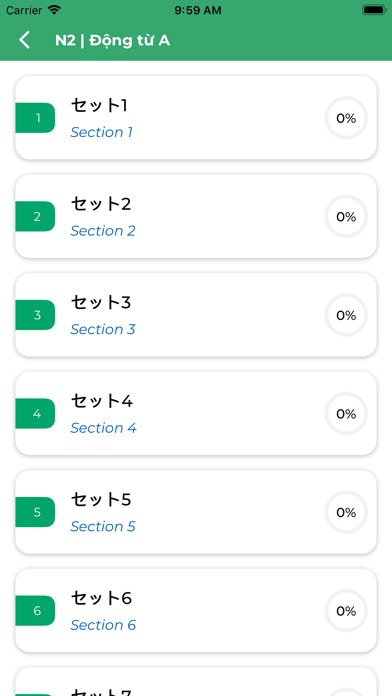Viewport: 392px width, 696px height.
Task: Tap progress circle of セット1
Action: [346, 118]
